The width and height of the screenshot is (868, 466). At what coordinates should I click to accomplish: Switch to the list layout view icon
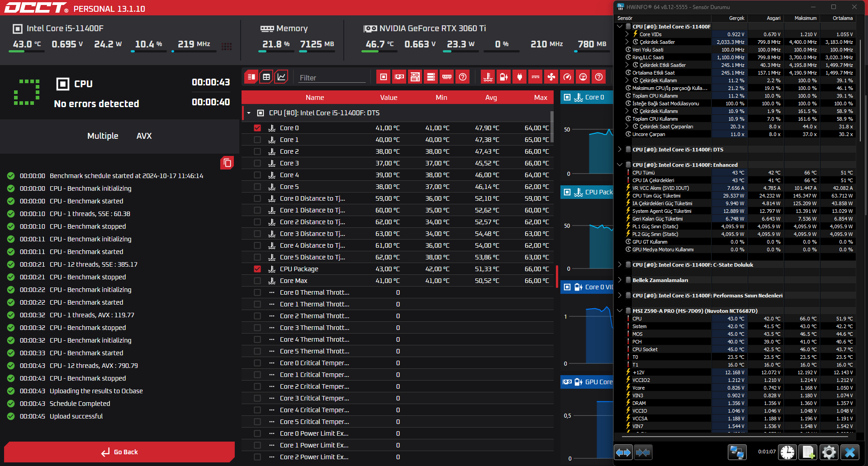251,77
